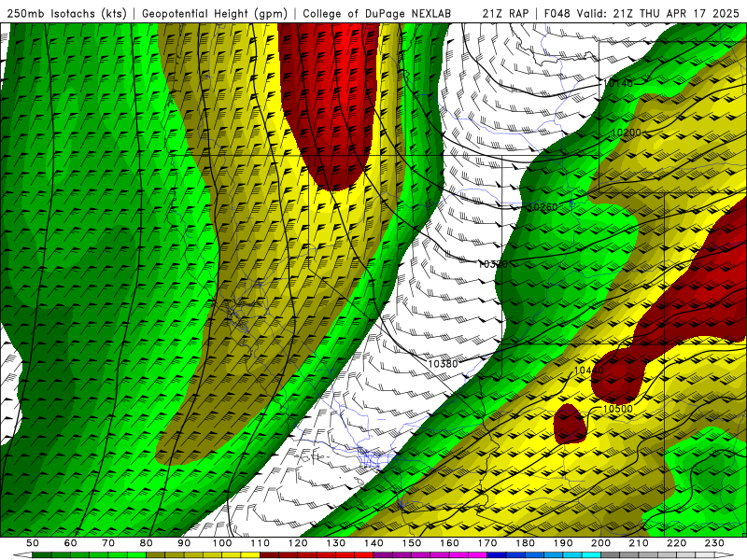Screen dimensions: 747x560
Task: Click the 10140 height contour label
Action: tap(618, 83)
